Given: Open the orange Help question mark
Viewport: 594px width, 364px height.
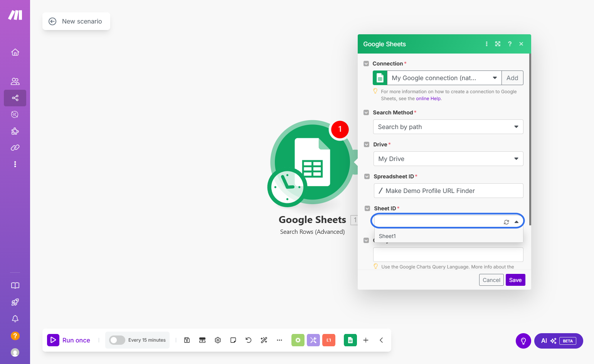Looking at the screenshot, I should point(15,336).
